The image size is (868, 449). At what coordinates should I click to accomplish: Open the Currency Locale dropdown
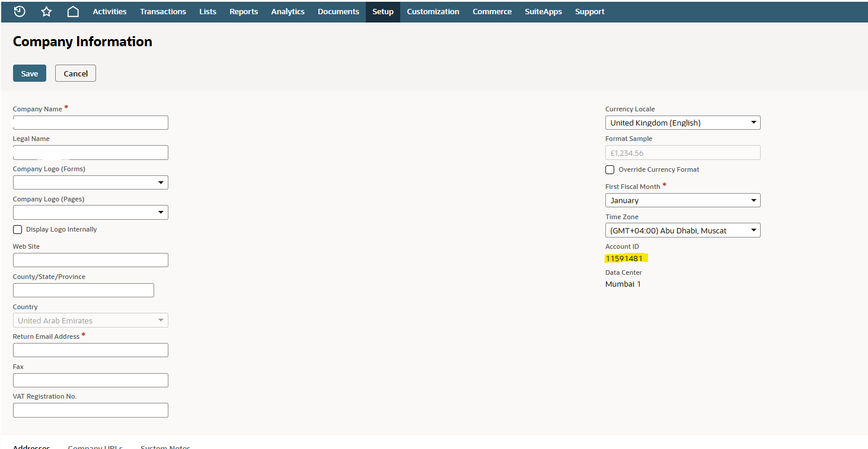coord(683,123)
